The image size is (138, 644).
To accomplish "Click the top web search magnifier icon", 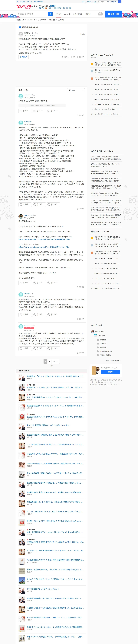I will (x=120, y=2).
